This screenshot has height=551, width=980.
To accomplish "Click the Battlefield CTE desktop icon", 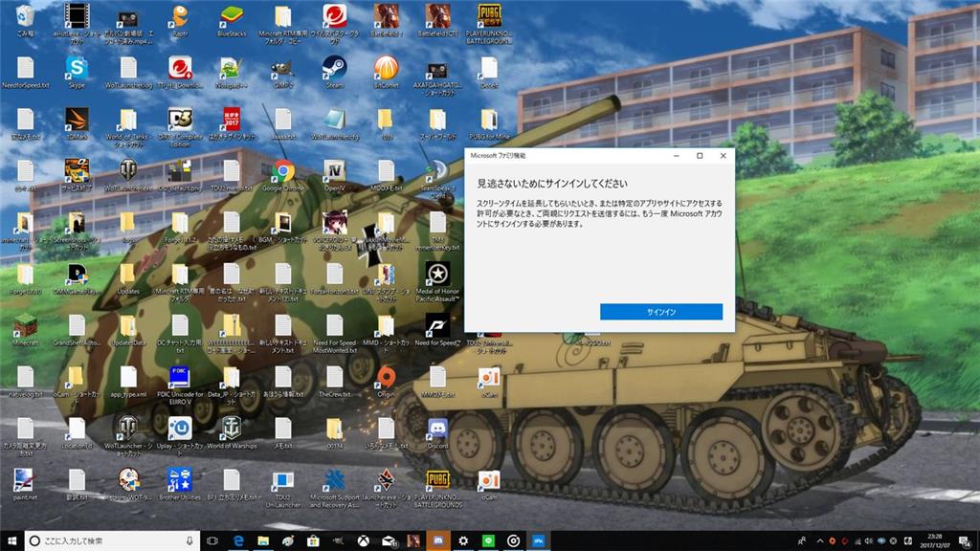I will (437, 21).
